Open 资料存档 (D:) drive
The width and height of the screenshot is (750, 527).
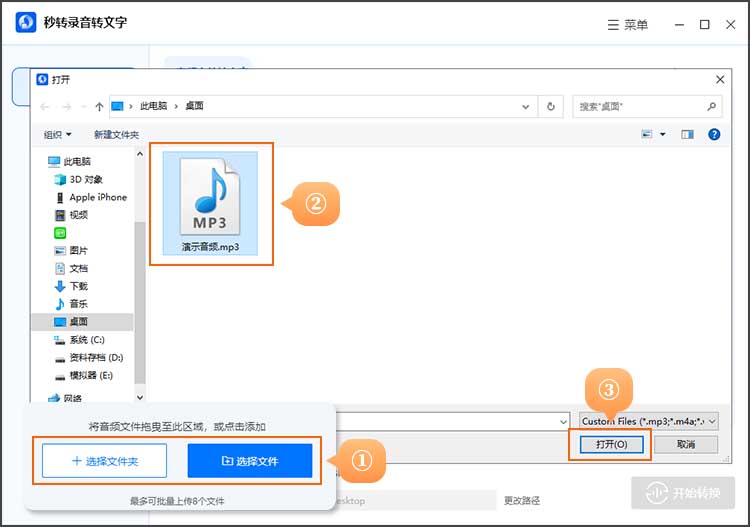coord(95,357)
